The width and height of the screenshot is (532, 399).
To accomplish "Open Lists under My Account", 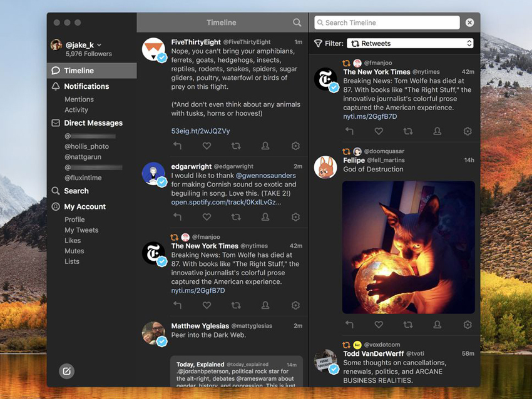I will tap(72, 261).
